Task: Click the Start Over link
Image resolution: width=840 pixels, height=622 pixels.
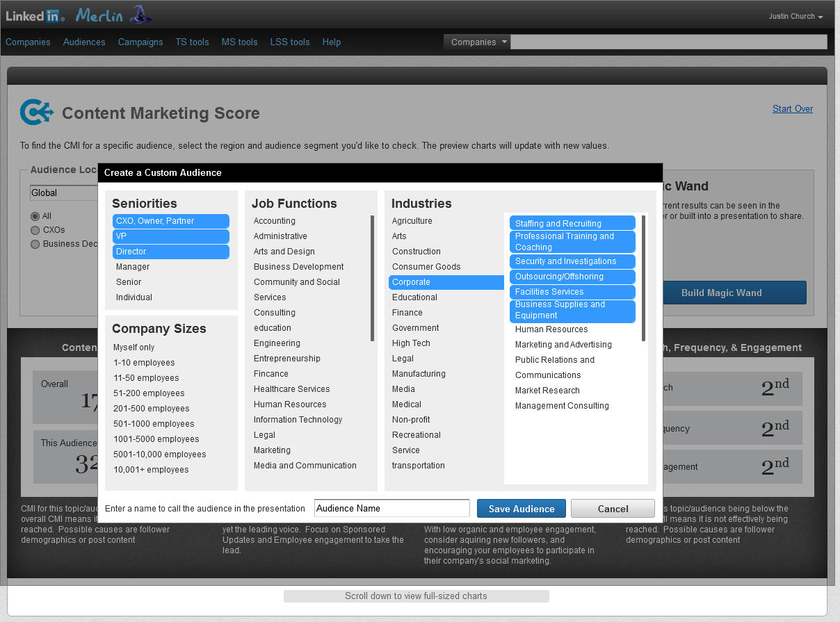Action: click(792, 109)
